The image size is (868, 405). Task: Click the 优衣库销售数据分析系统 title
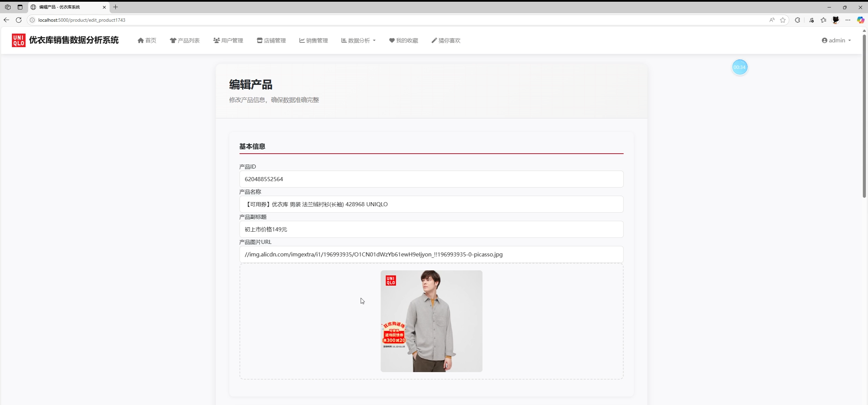click(74, 40)
